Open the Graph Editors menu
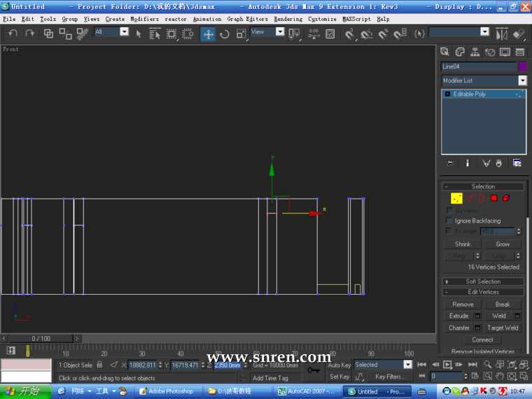Image resolution: width=532 pixels, height=399 pixels. (247, 19)
